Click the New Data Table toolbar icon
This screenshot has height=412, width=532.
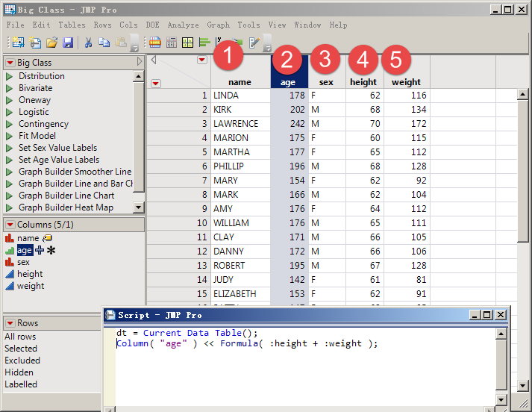tap(17, 43)
